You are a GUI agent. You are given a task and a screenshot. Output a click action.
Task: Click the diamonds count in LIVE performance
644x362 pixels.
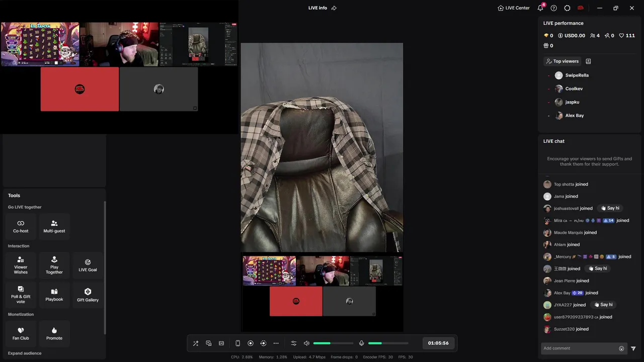(548, 36)
